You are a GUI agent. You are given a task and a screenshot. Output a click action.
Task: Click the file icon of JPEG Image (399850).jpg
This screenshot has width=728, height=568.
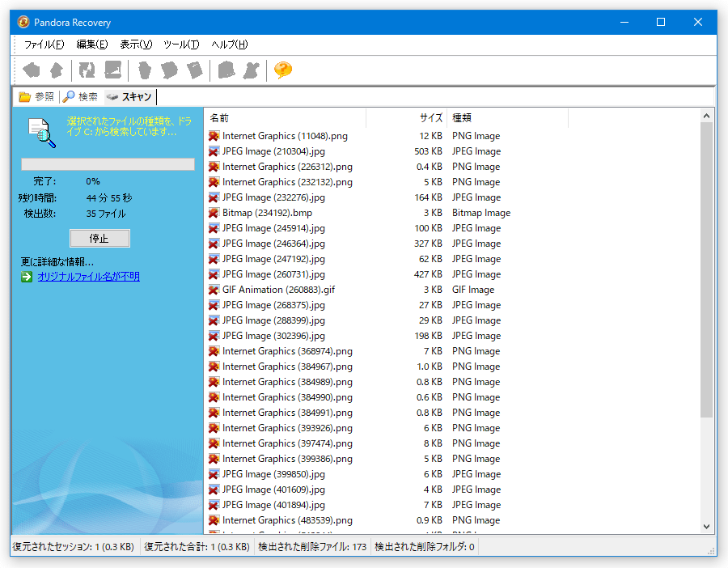point(214,474)
